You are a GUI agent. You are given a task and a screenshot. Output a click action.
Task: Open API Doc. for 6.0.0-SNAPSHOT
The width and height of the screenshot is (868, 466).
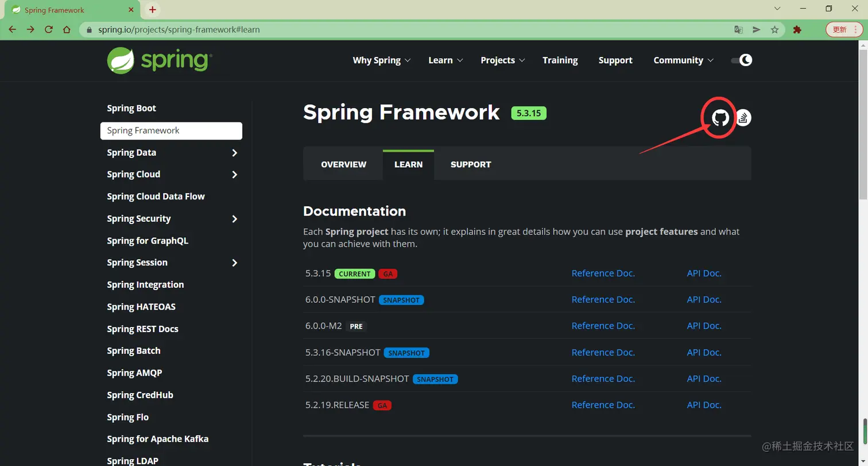pos(704,299)
